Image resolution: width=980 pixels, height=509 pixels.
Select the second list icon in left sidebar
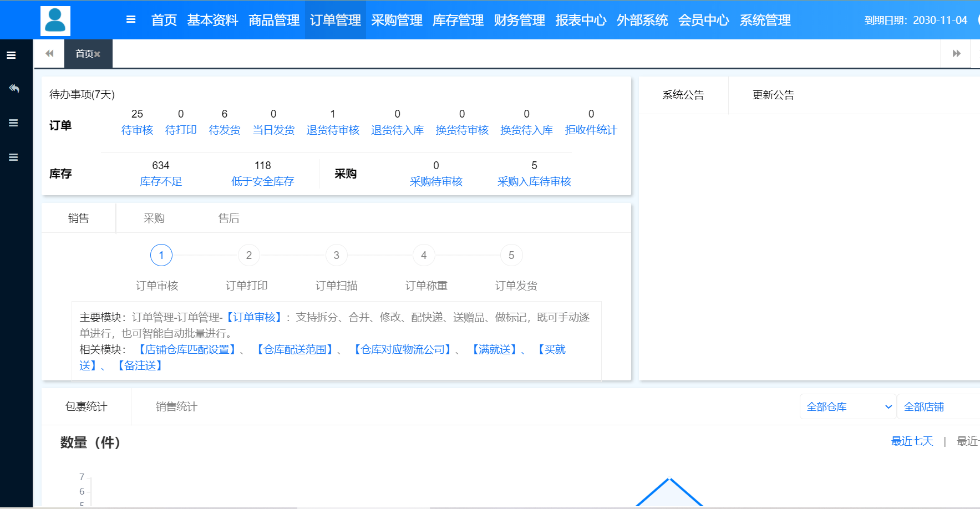(x=14, y=123)
